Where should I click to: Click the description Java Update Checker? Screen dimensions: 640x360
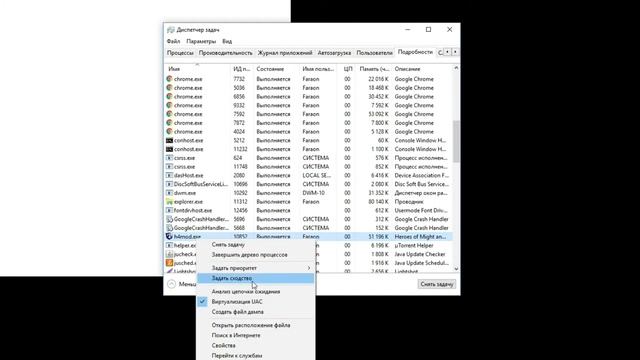pos(420,254)
